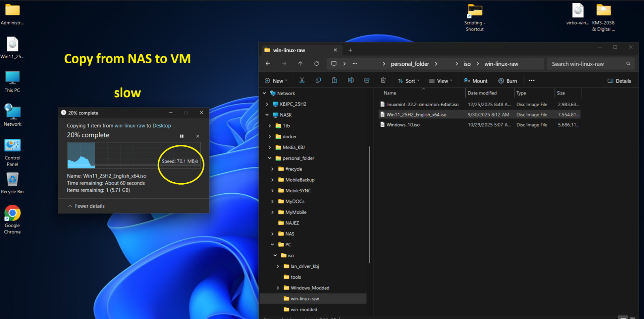Click the Cut scissors icon in toolbar
Screen dimensions: 644x319
tap(302, 80)
